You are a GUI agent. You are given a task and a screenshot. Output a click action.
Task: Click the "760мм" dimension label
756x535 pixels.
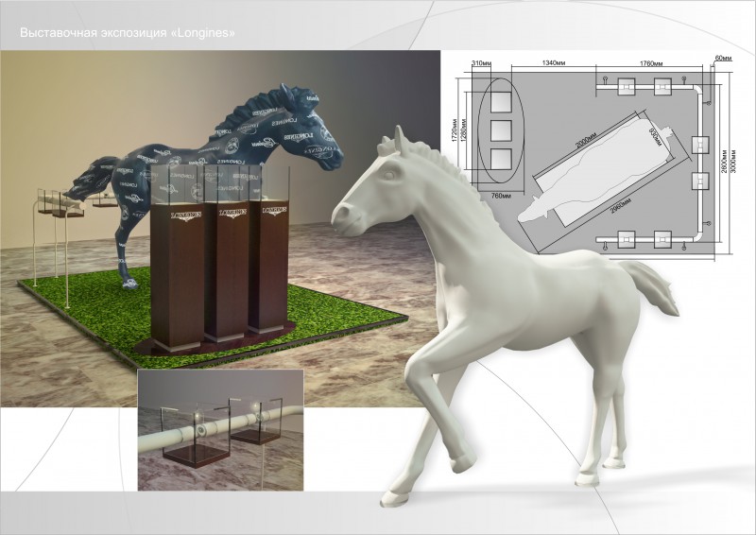pyautogui.click(x=502, y=196)
